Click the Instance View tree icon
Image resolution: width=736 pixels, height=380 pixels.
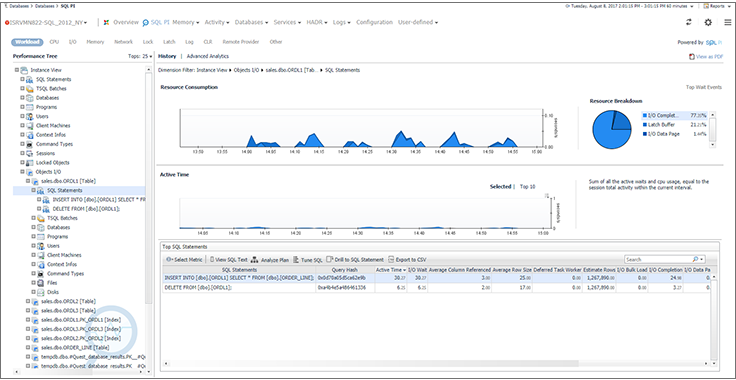click(24, 70)
